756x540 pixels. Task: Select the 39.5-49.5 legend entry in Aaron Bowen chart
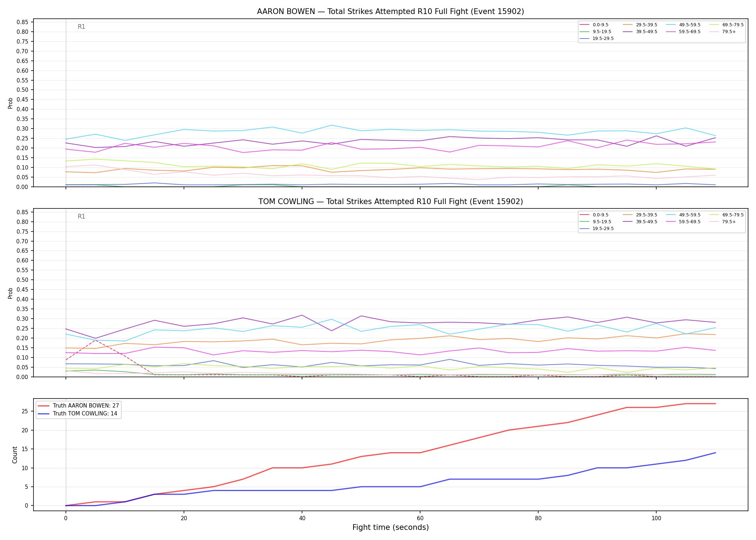coord(640,32)
